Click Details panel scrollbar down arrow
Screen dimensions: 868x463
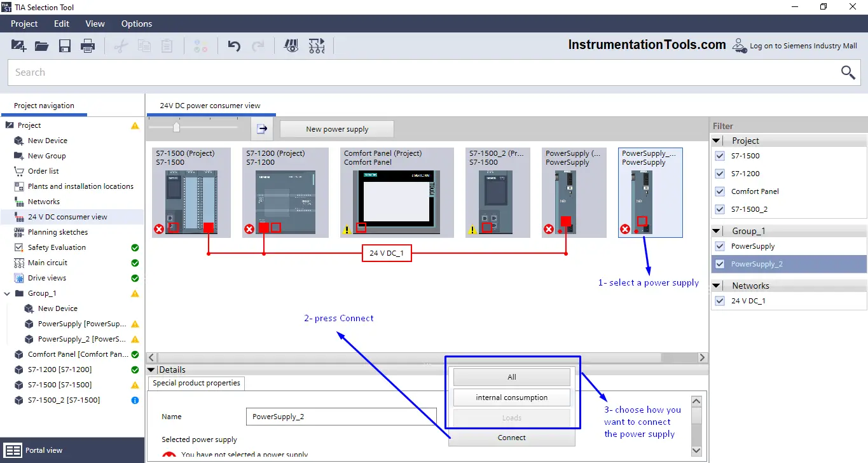[x=696, y=451]
